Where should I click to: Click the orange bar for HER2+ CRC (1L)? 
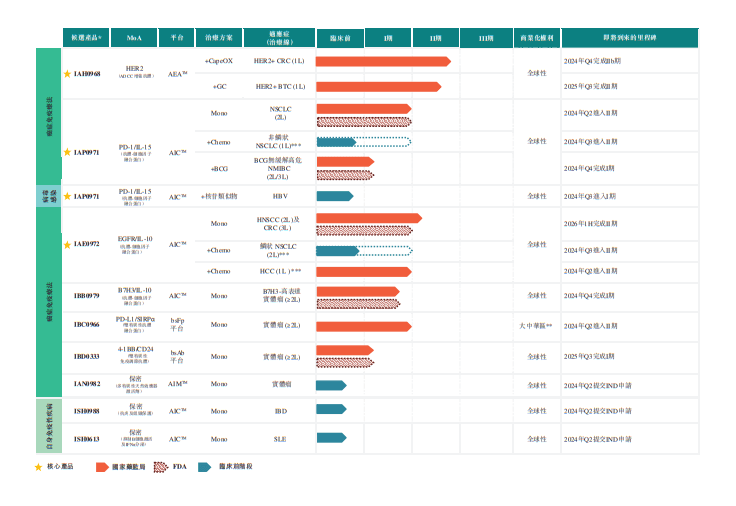click(383, 61)
